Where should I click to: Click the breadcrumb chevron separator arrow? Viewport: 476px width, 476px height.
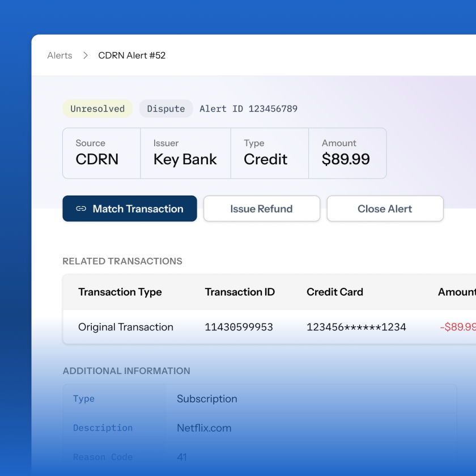coord(86,56)
